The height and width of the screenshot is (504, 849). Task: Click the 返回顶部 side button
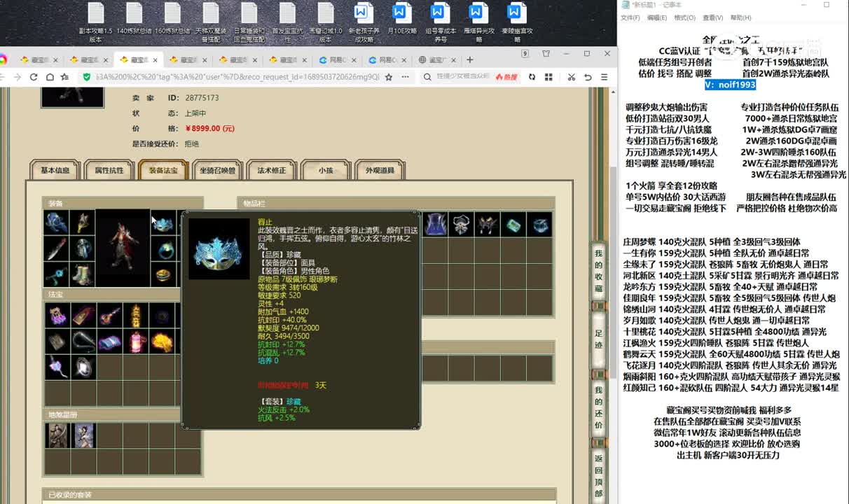[x=598, y=476]
